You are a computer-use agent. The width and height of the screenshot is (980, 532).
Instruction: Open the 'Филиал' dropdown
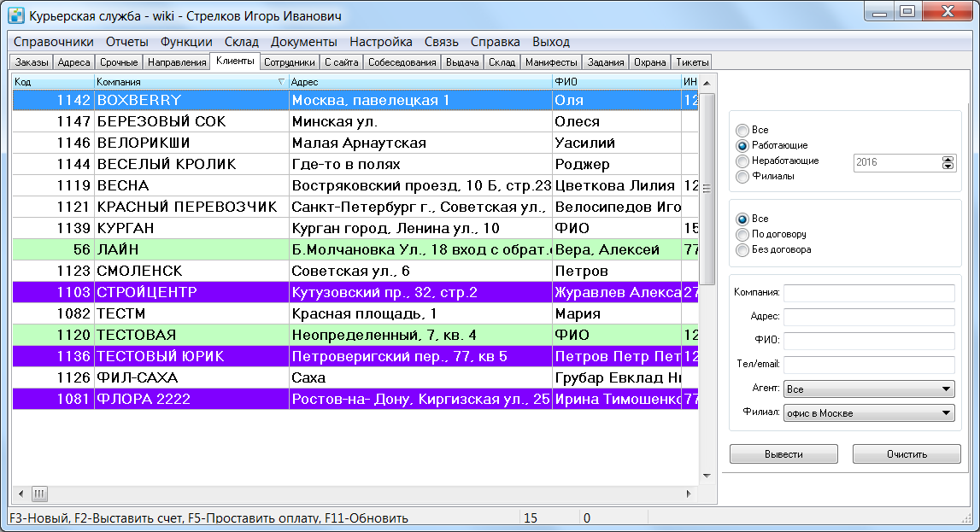point(869,412)
